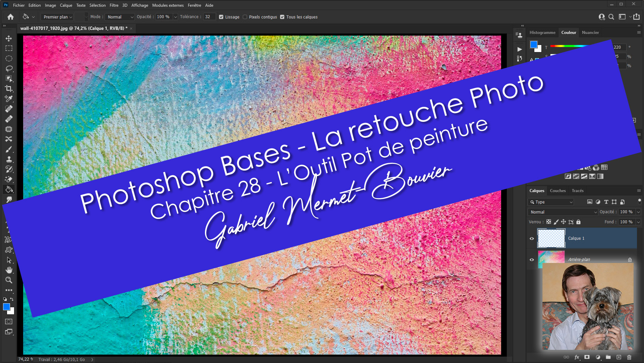Switch to the Couches tab
This screenshot has width=644, height=363.
tap(557, 190)
